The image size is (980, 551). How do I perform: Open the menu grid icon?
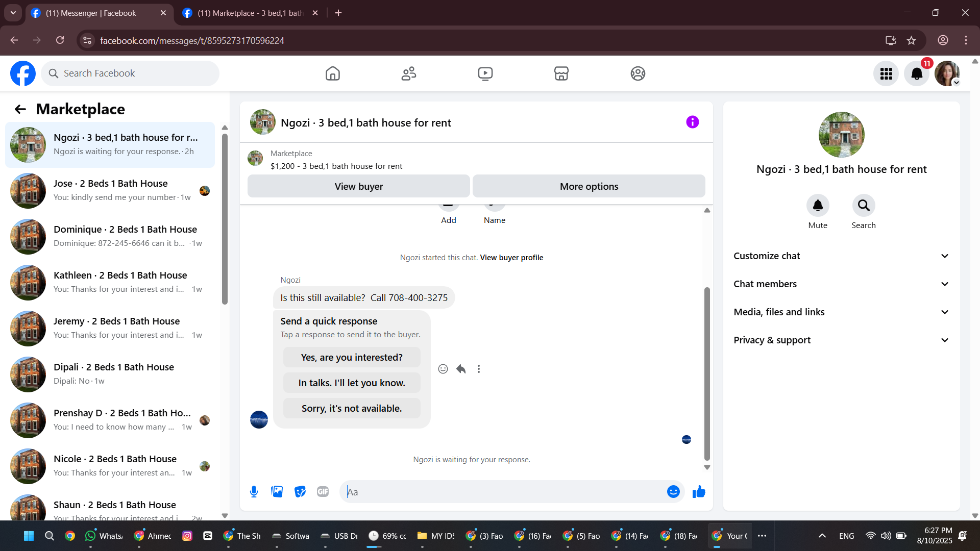886,74
